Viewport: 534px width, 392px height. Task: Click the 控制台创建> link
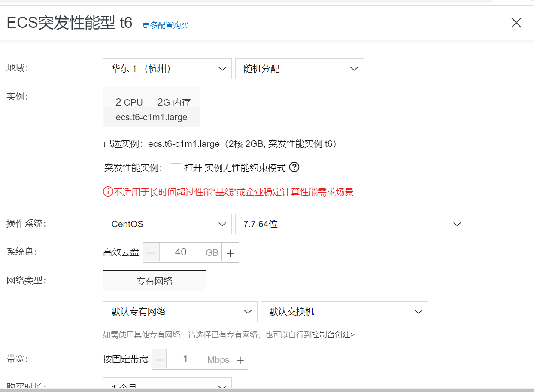click(x=333, y=335)
